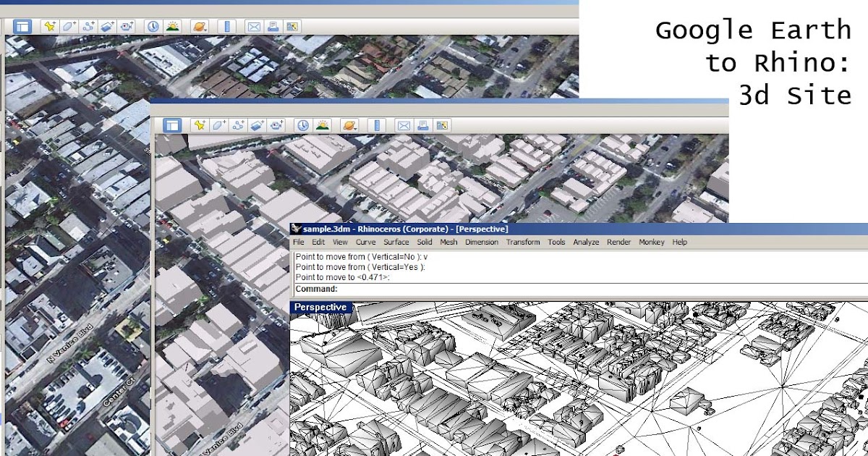Image resolution: width=868 pixels, height=456 pixels.
Task: Click email icon in front 3D-buildings Earth window
Action: [x=405, y=125]
